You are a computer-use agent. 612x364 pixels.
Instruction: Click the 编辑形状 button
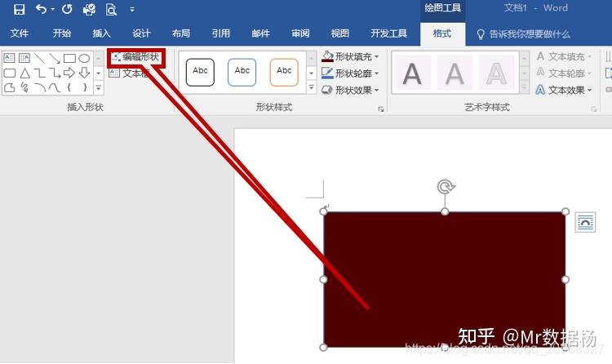(136, 57)
